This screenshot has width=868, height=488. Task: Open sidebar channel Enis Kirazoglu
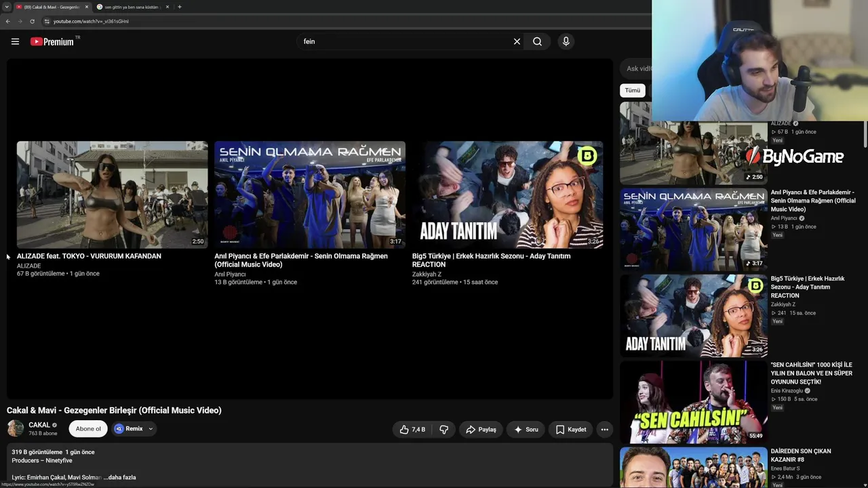(787, 391)
